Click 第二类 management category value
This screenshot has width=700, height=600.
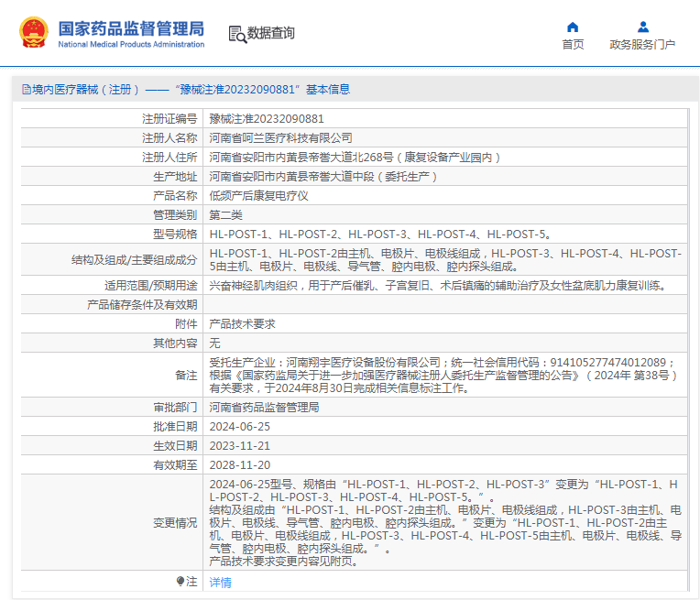coord(226,214)
